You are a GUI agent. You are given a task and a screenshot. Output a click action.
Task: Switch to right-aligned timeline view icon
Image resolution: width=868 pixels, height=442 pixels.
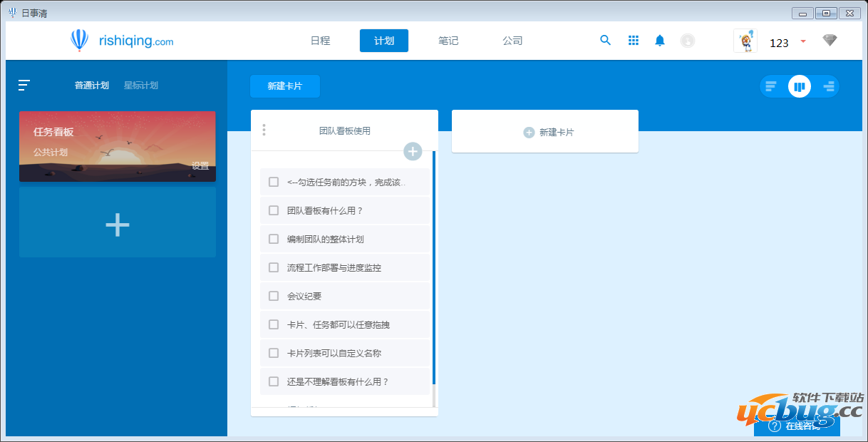[x=828, y=87]
